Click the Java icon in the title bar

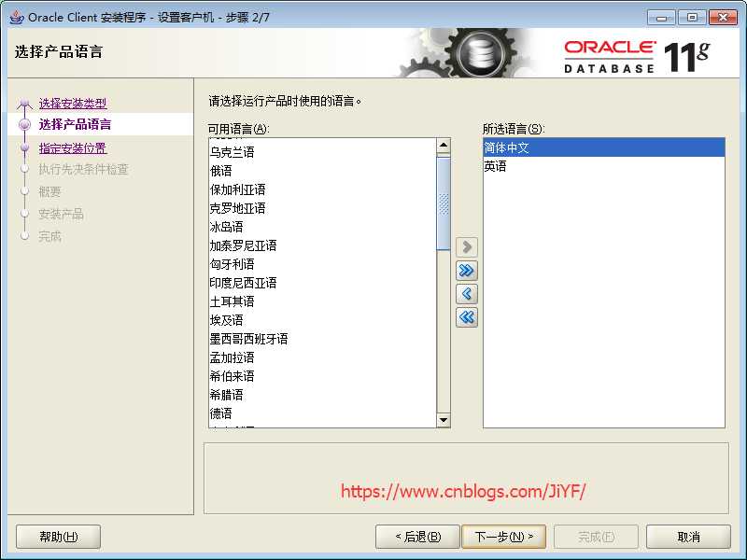coord(17,17)
